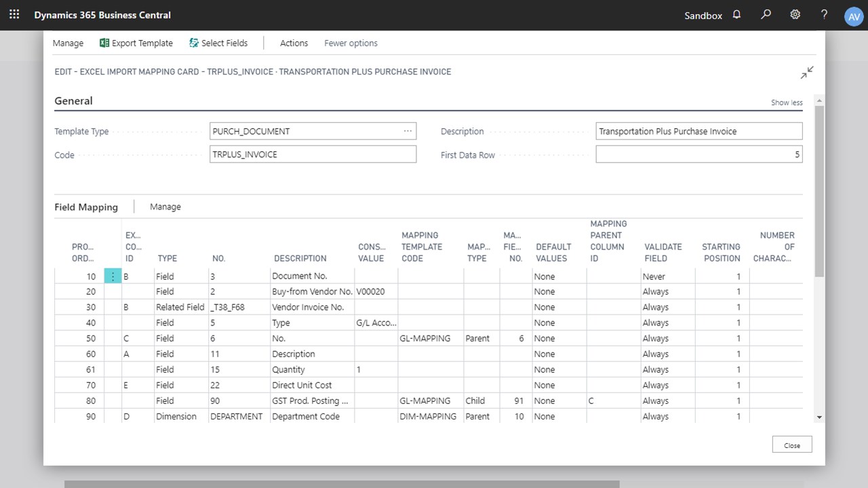868x488 pixels.
Task: Select the Buy-from Vendor No. cell
Action: [x=312, y=291]
